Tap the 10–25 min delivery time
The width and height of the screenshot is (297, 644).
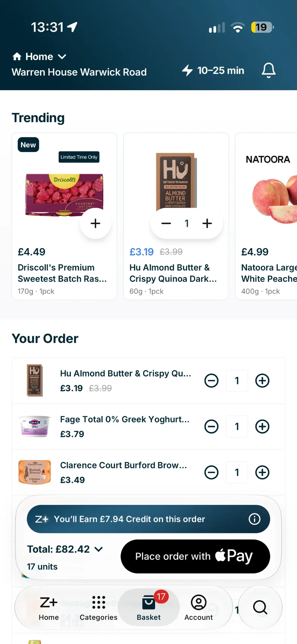213,71
